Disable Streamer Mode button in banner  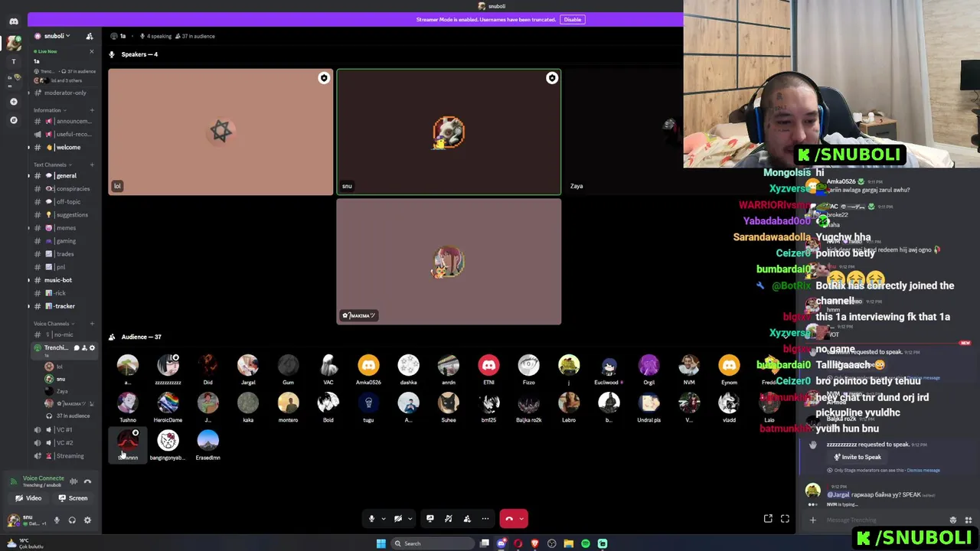point(572,20)
